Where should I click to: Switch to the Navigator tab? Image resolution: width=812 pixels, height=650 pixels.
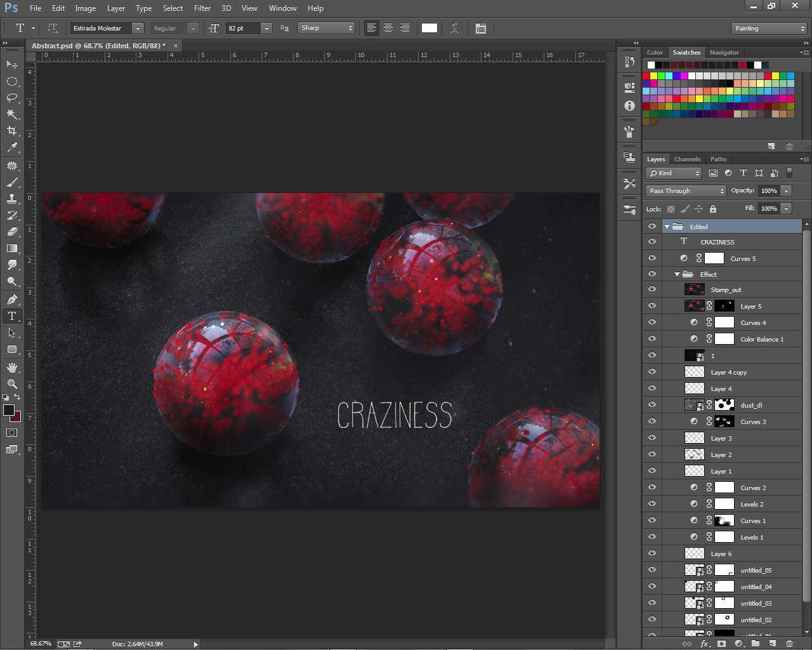tap(724, 53)
